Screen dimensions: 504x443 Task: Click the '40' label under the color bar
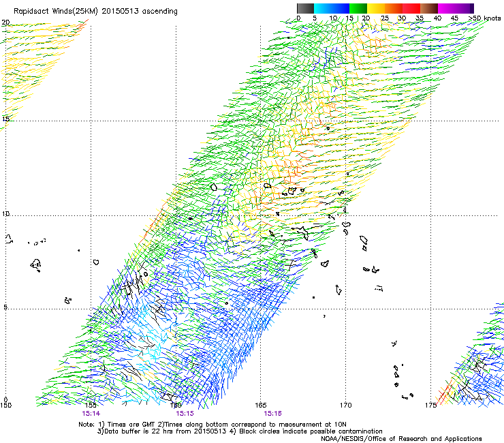tap(437, 18)
